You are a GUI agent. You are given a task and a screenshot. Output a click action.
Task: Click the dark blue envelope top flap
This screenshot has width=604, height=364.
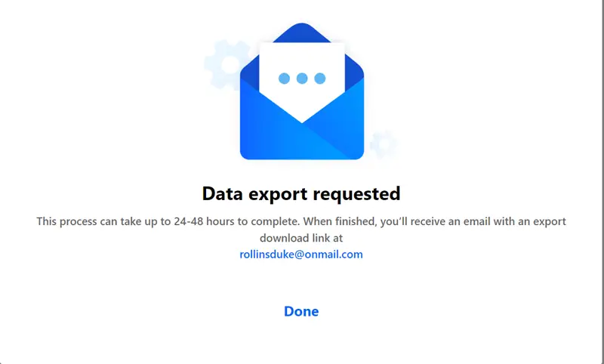pos(301,32)
